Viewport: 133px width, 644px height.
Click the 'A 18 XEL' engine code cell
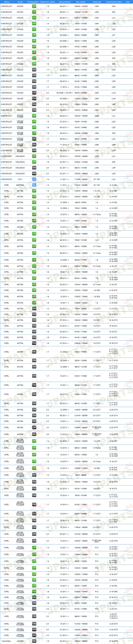(113, 586)
